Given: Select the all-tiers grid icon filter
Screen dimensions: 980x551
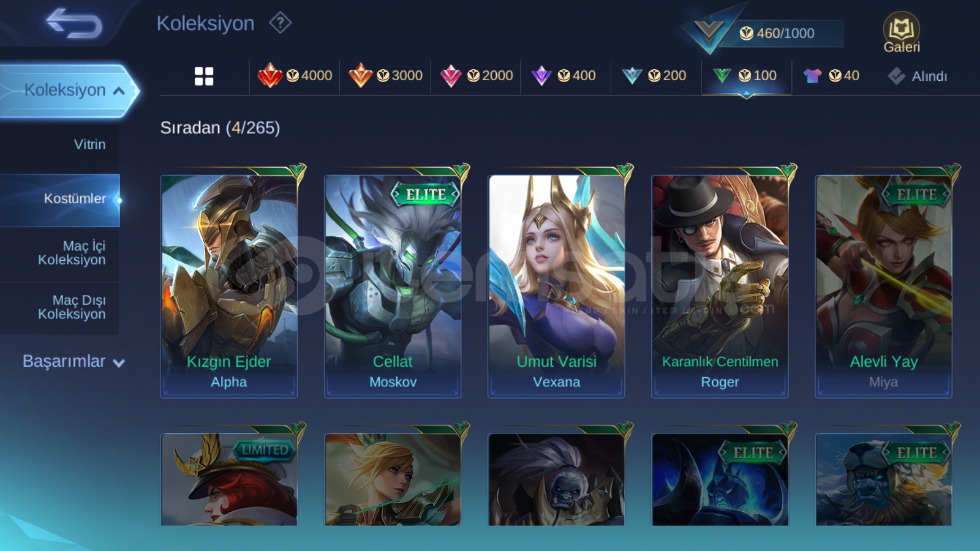Looking at the screenshot, I should point(204,76).
